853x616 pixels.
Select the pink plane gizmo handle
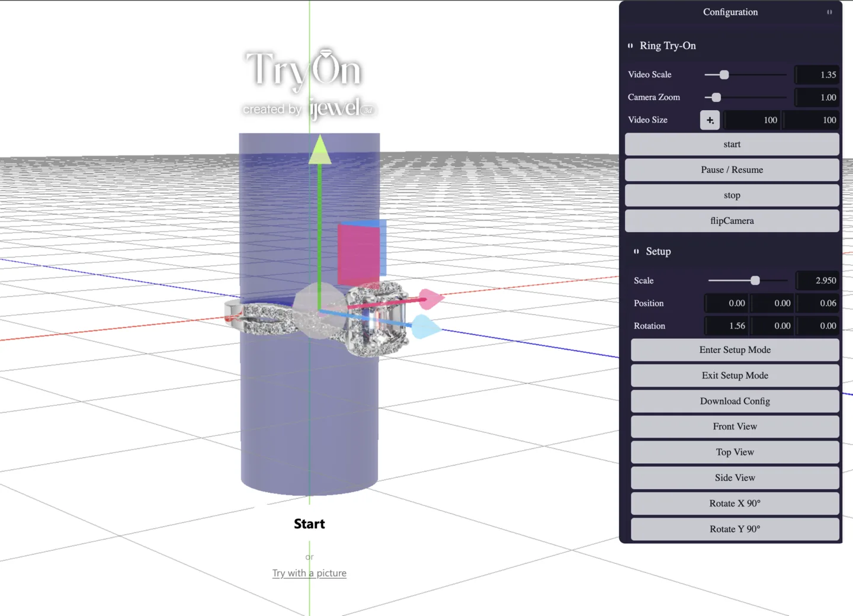pos(358,255)
